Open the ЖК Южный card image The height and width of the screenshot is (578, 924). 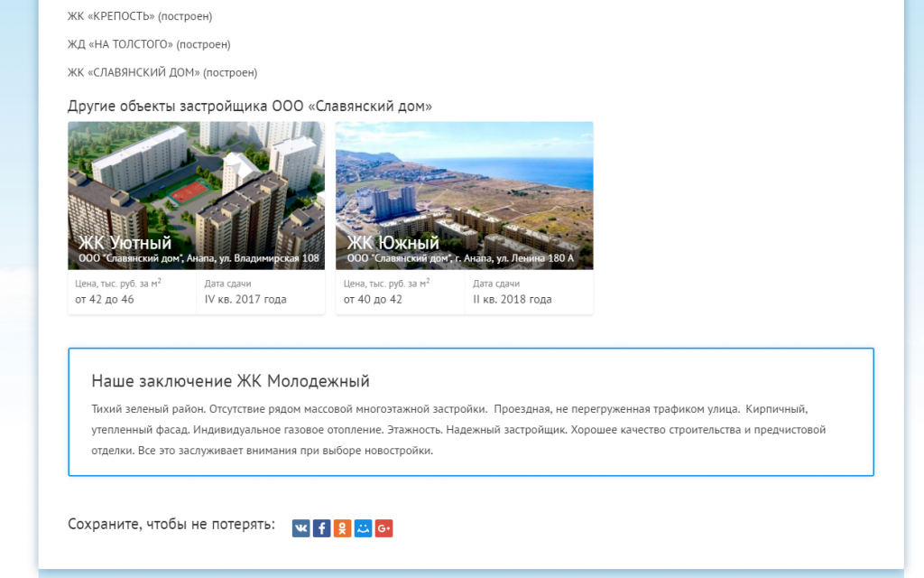(465, 195)
